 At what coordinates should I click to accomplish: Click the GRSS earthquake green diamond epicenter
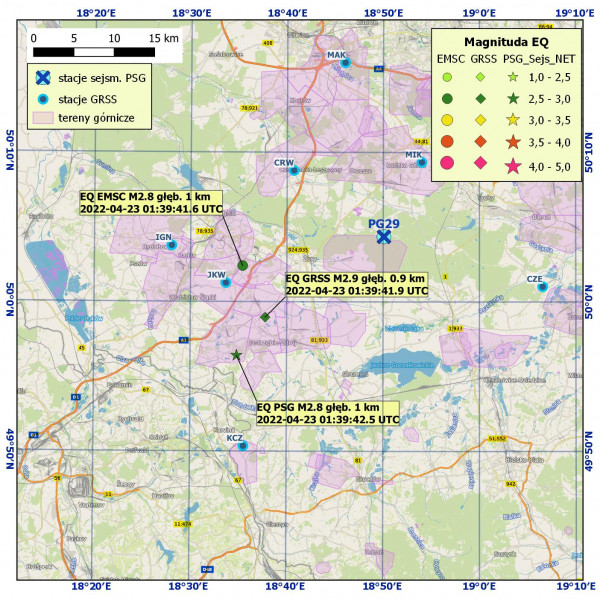pos(265,317)
